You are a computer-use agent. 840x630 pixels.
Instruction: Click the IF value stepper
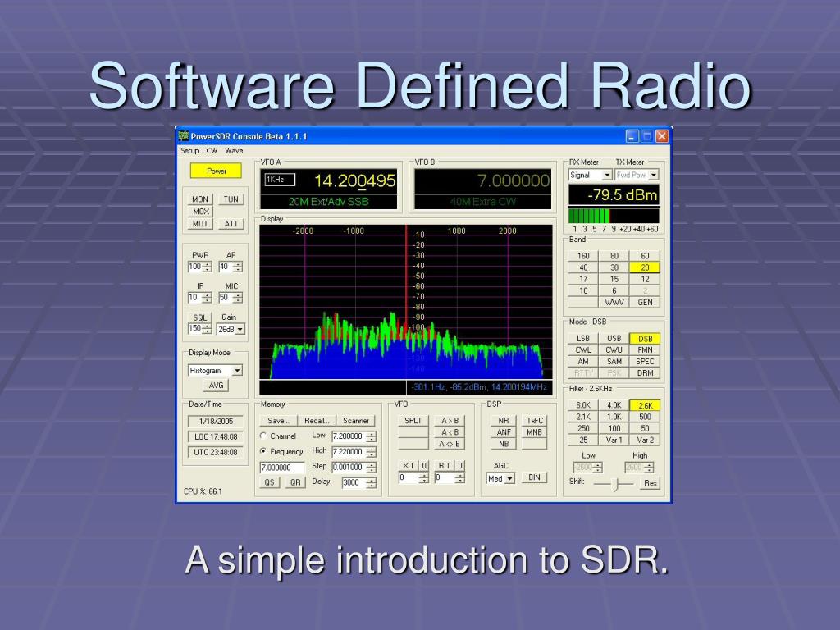click(208, 298)
